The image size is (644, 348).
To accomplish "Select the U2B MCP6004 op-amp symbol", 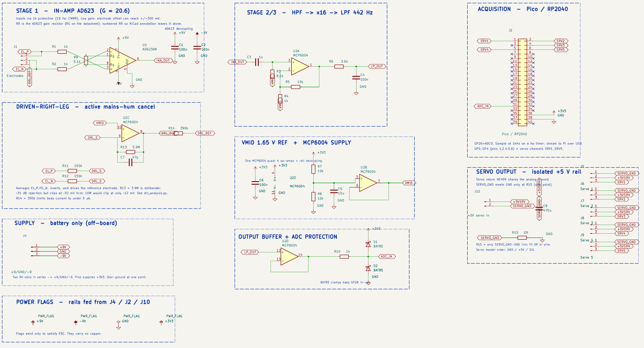I will click(368, 183).
